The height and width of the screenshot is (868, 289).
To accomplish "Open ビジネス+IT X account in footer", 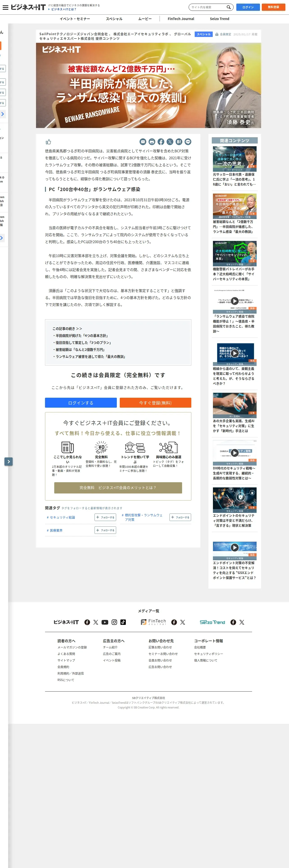I will 96,622.
